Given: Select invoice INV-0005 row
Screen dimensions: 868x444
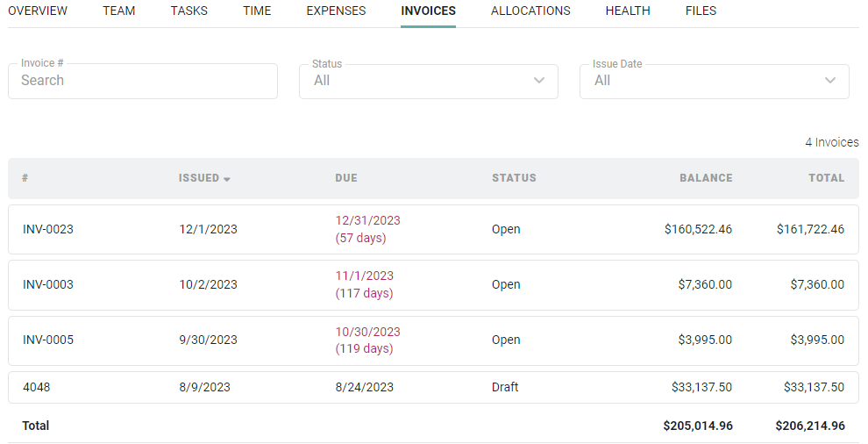Looking at the screenshot, I should click(x=433, y=340).
